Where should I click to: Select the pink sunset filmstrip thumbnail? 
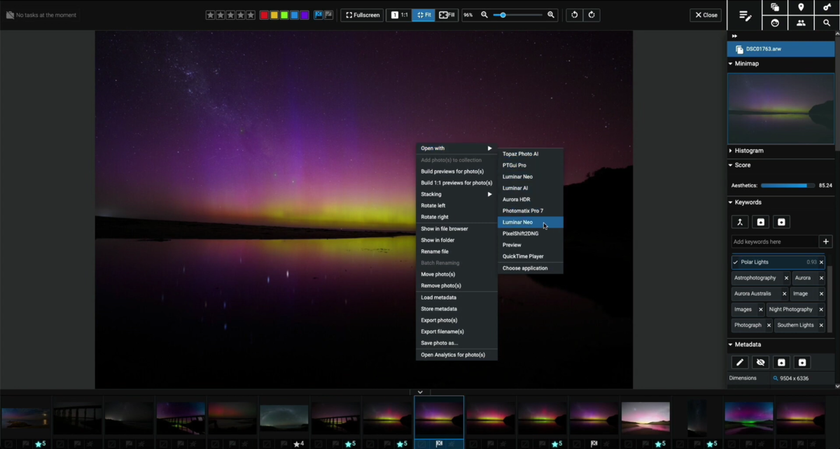pyautogui.click(x=646, y=418)
